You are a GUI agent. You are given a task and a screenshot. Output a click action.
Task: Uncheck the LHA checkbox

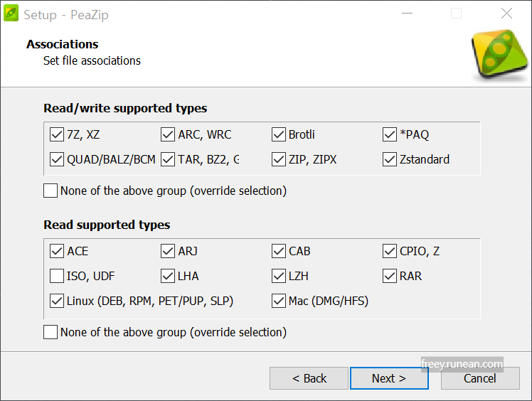[168, 276]
